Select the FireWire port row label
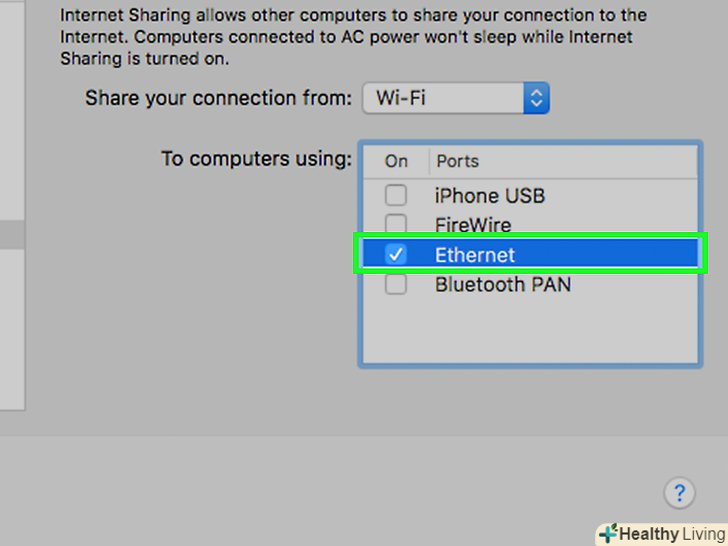This screenshot has height=546, width=728. click(473, 225)
